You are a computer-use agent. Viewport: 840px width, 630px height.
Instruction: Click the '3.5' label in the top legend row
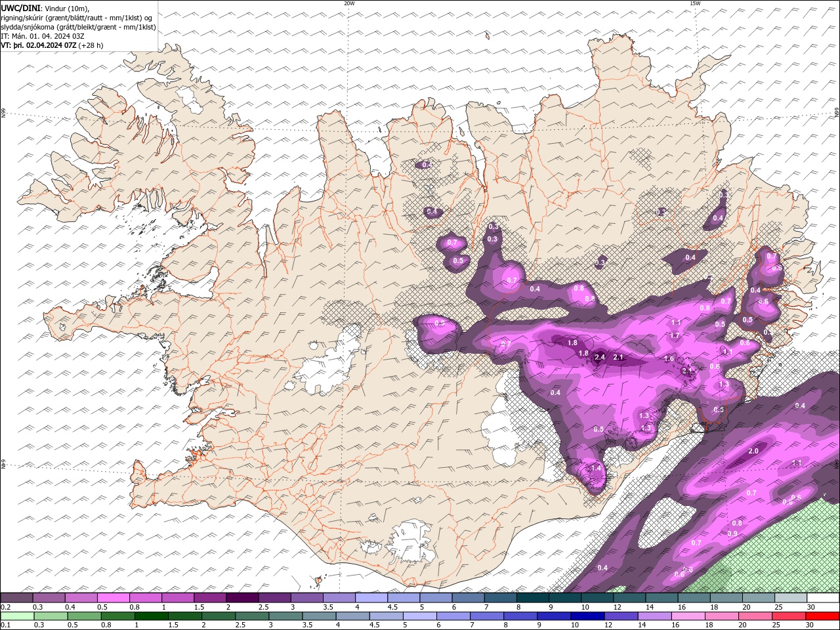(x=328, y=607)
